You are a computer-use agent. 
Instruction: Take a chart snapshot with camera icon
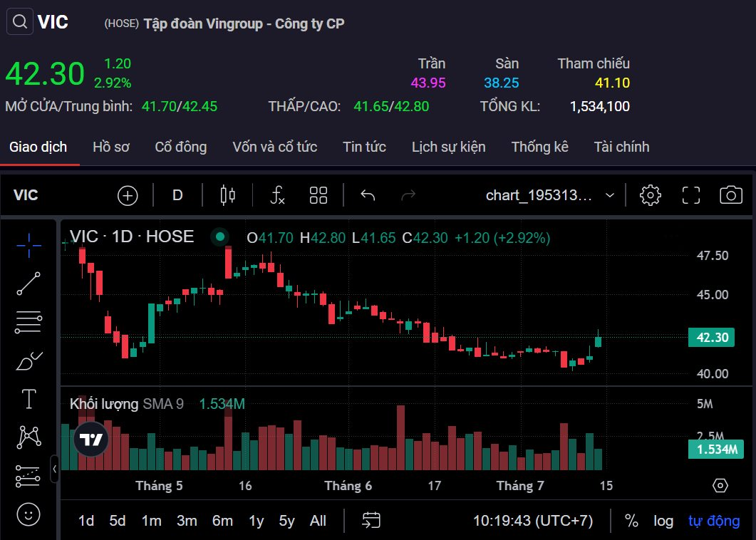[730, 195]
